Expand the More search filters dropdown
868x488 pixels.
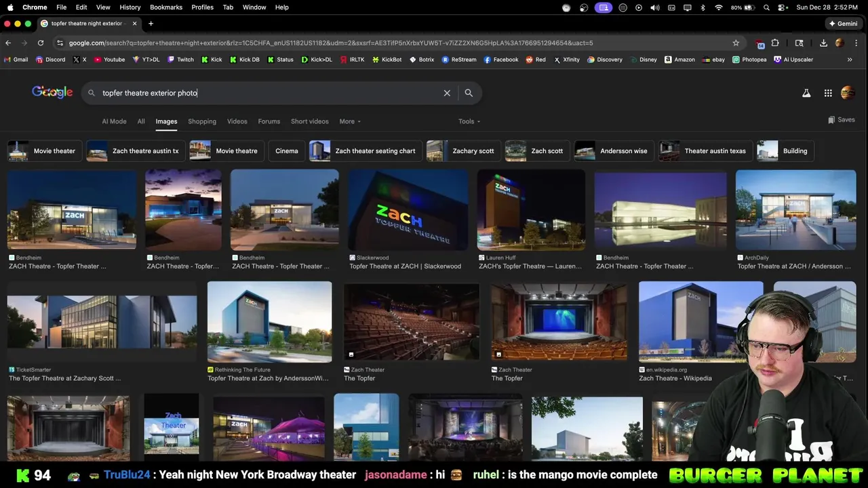point(350,121)
